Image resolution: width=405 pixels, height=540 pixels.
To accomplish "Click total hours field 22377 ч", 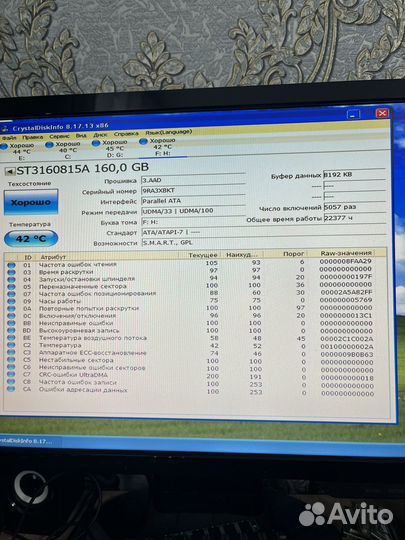I will [354, 218].
